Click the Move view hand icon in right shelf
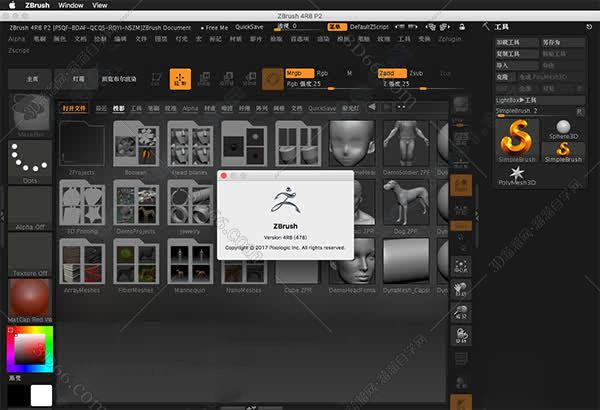 (x=461, y=289)
